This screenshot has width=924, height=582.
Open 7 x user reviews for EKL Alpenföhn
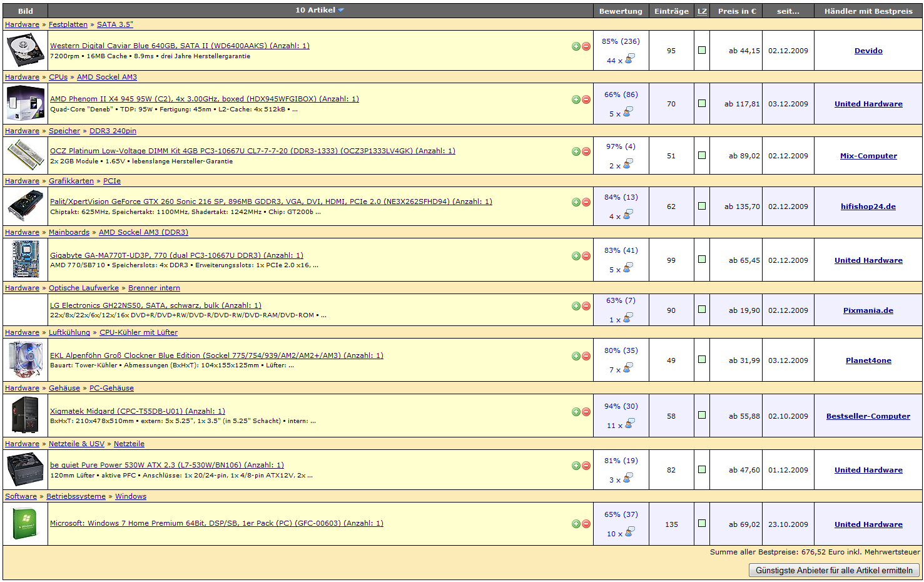pyautogui.click(x=621, y=369)
